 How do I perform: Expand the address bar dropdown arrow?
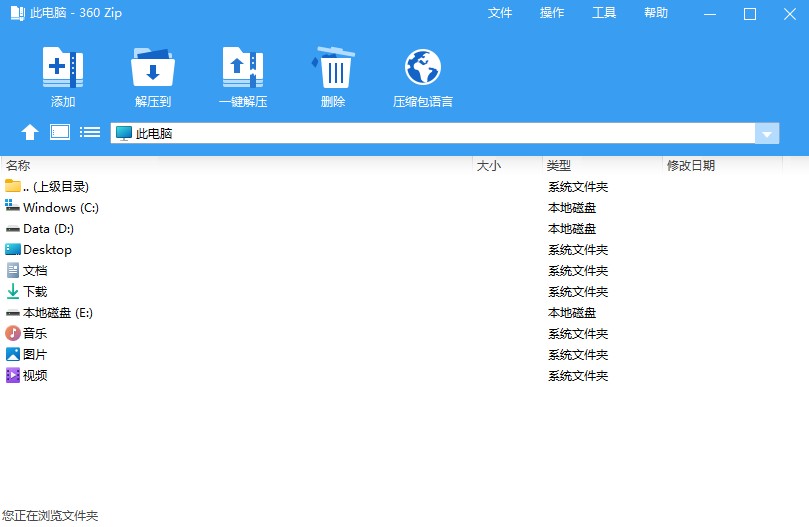767,133
